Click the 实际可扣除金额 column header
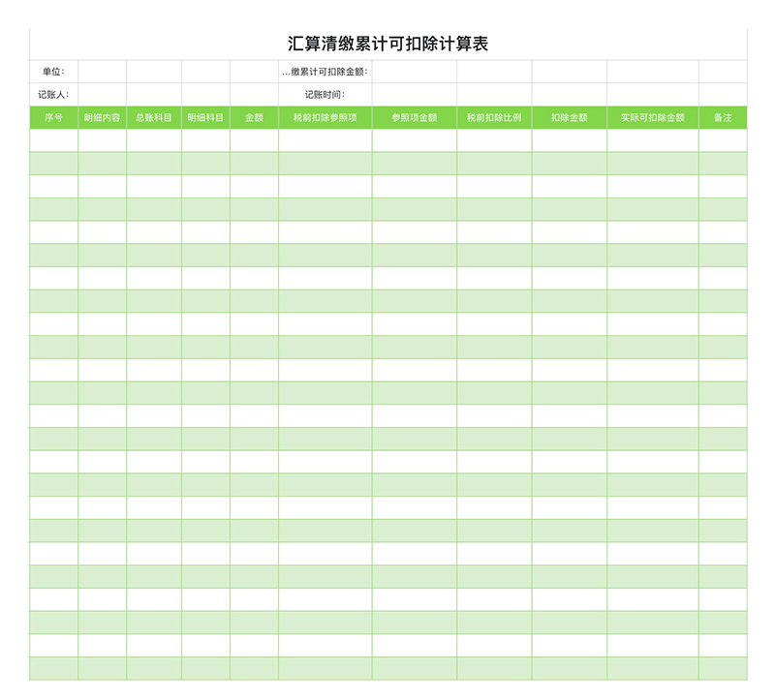The height and width of the screenshot is (700, 775). [653, 117]
